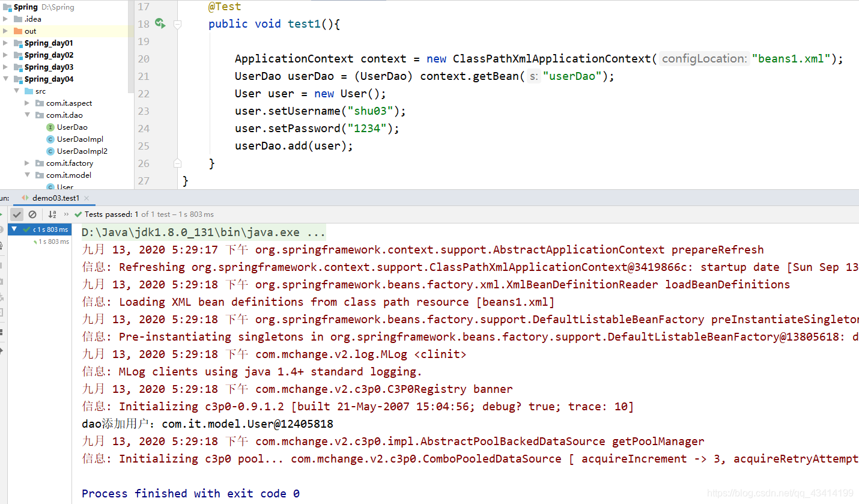
Task: Click the fold end marker on line 26
Action: coord(177,163)
